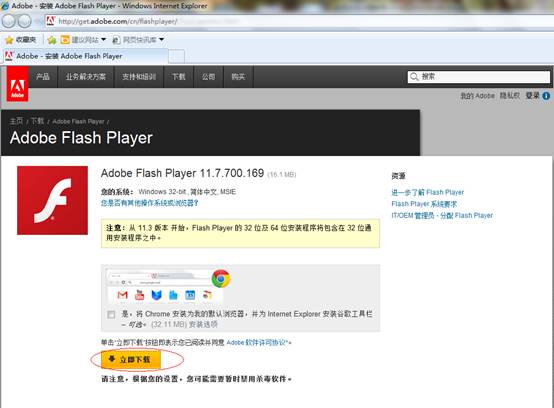This screenshot has height=408, width=554.
Task: Click the red Adobe logo
Action: pos(17,84)
